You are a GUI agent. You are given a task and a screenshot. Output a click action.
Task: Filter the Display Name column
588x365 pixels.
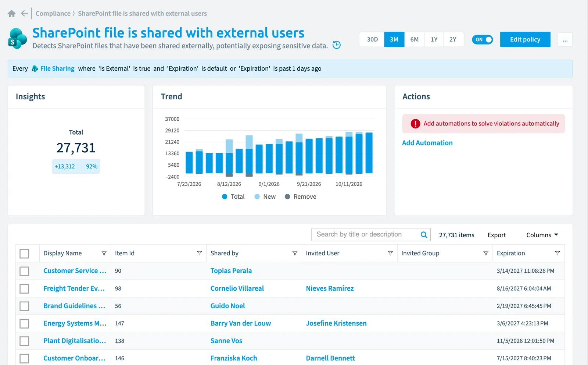coord(104,253)
